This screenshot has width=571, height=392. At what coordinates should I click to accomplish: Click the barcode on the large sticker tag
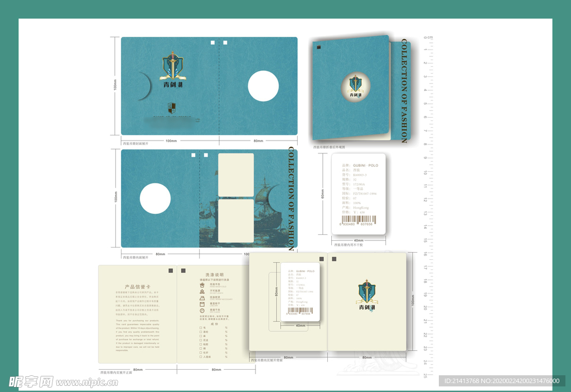(359, 219)
